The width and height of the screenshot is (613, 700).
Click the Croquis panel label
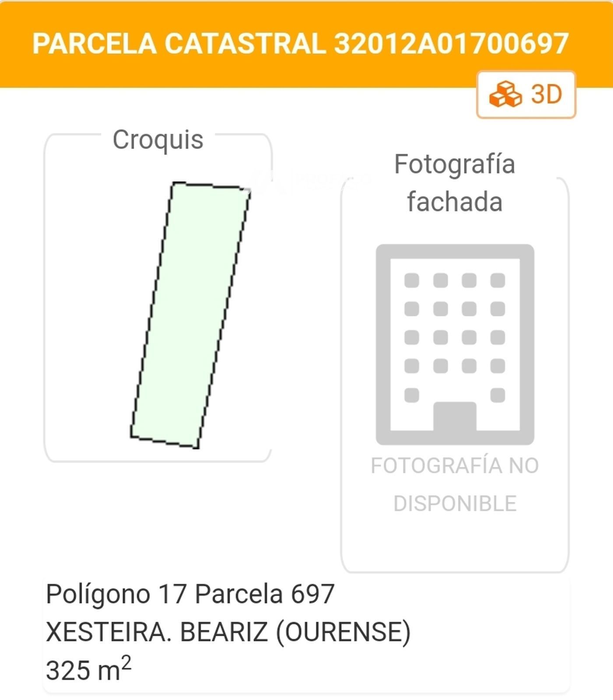158,140
